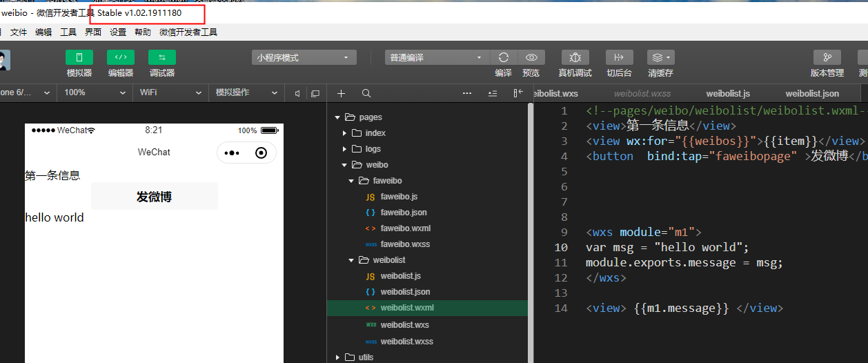Toggle the Editor (编辑器) panel button
Viewport: 868px width, 363px height.
click(x=121, y=58)
